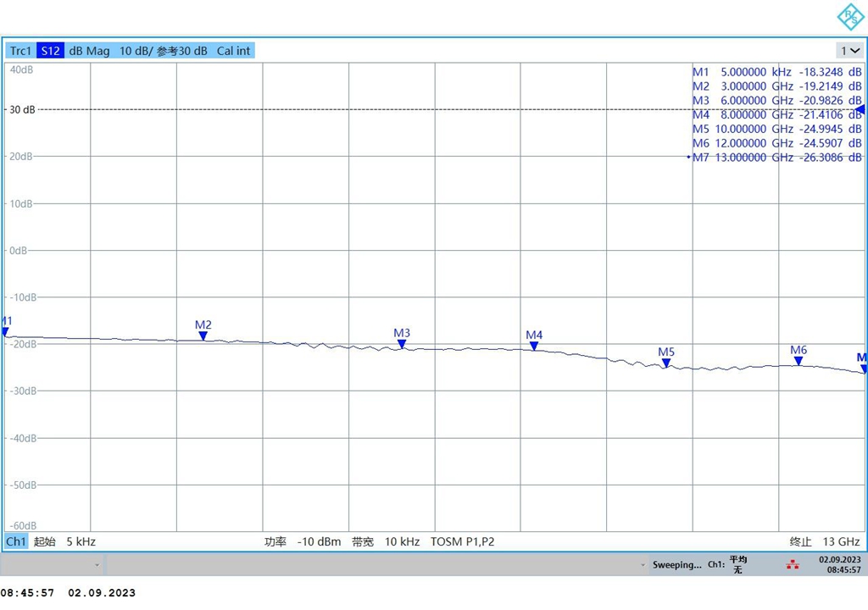This screenshot has width=868, height=610.
Task: Select the Ch1 channel label
Action: [16, 541]
